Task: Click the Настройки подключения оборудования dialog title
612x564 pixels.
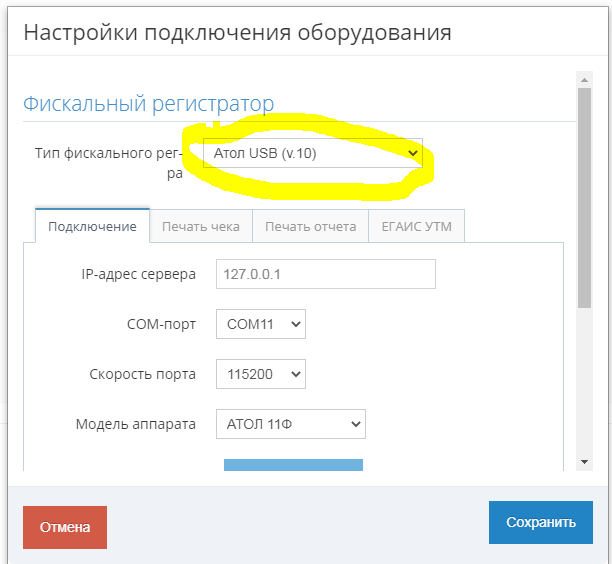Action: 237,32
